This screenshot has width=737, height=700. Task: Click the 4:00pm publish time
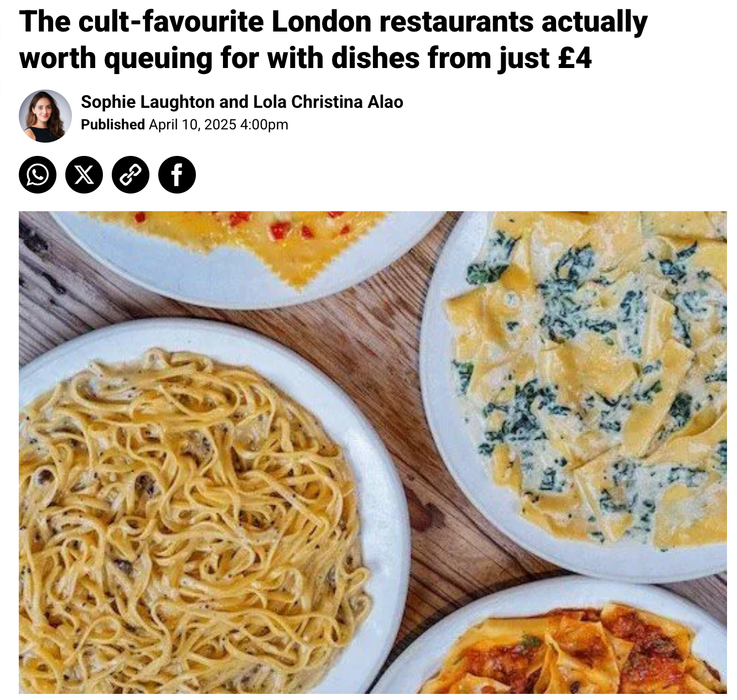[264, 124]
